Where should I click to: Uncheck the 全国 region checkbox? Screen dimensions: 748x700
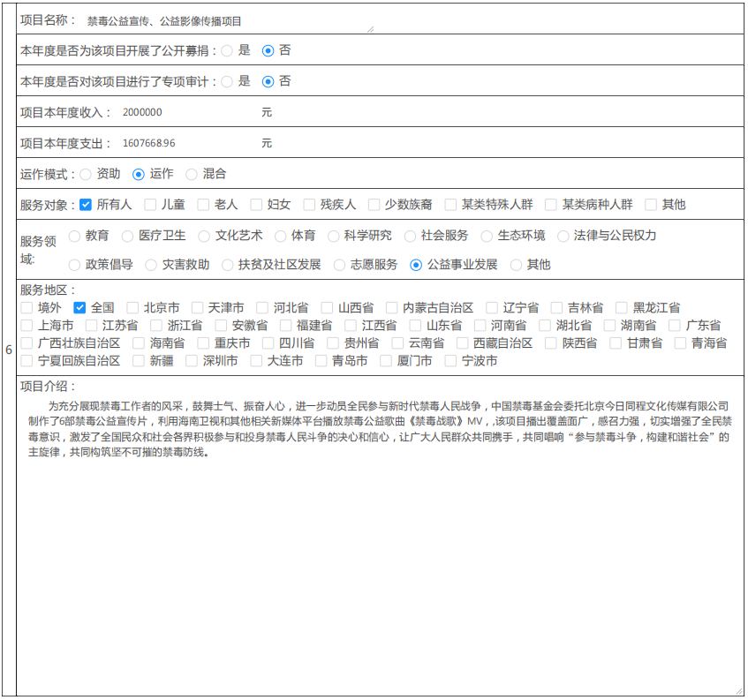(x=79, y=308)
